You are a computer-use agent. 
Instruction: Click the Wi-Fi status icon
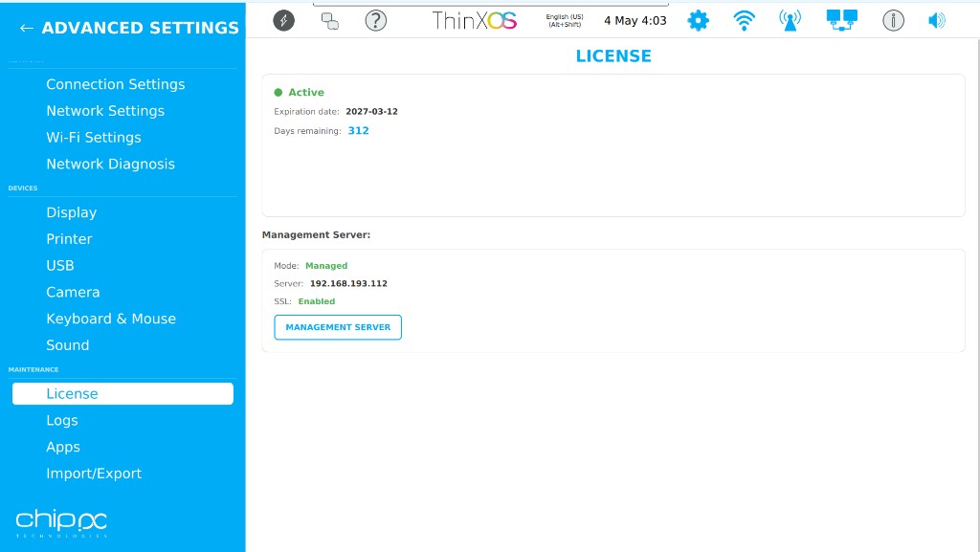pyautogui.click(x=744, y=21)
